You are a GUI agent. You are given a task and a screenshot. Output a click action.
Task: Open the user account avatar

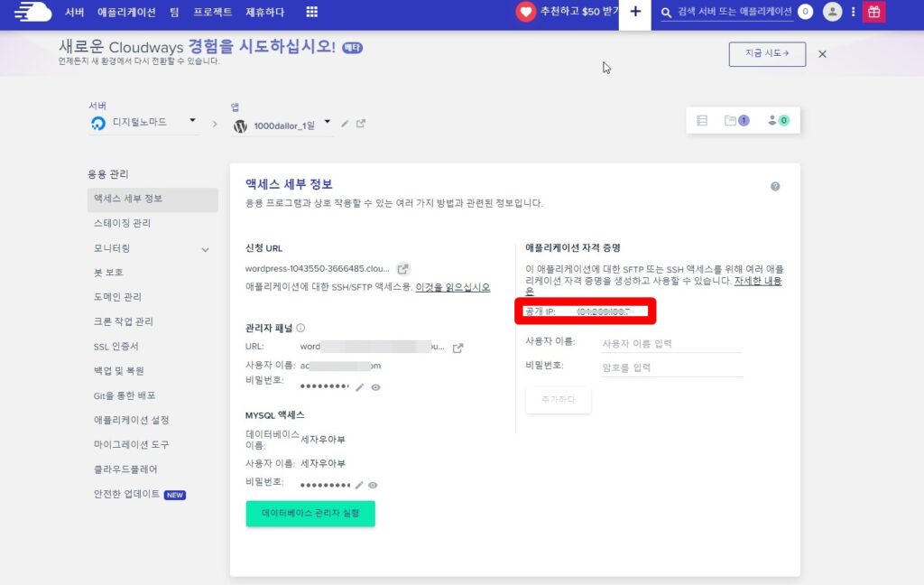point(832,12)
